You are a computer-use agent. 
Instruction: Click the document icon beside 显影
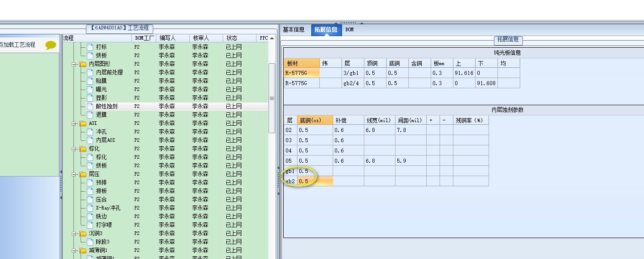coord(90,98)
